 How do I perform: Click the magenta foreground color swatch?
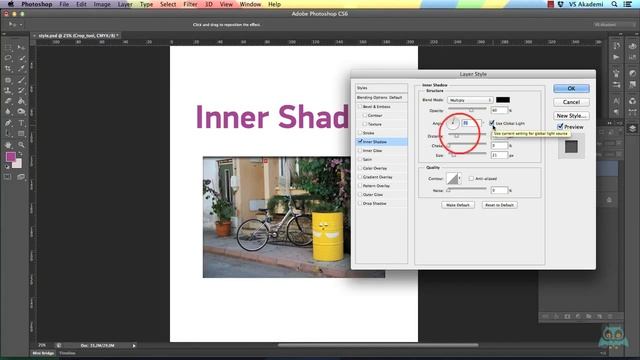(x=11, y=157)
